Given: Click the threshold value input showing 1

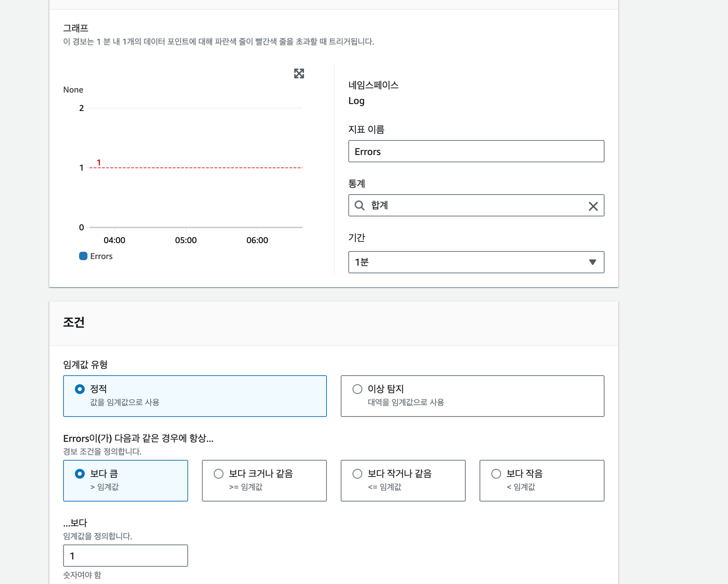Looking at the screenshot, I should click(126, 556).
